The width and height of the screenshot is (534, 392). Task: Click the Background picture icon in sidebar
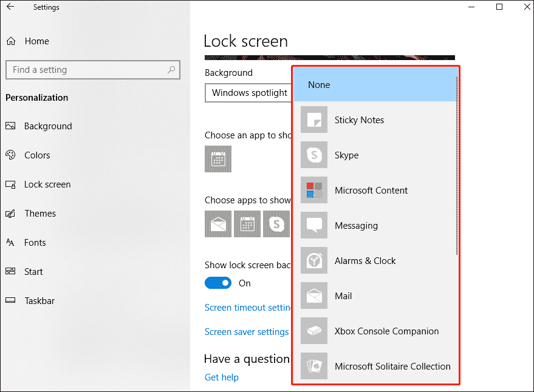tap(10, 126)
